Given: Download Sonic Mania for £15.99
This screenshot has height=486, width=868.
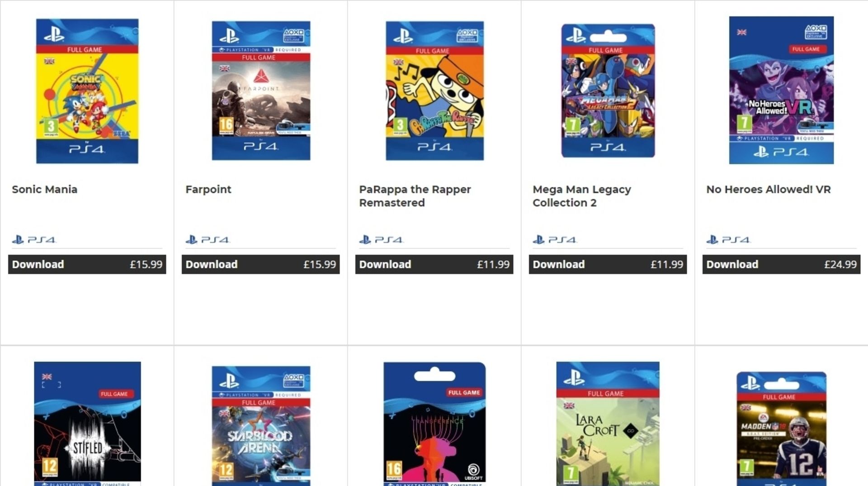Looking at the screenshot, I should click(87, 264).
